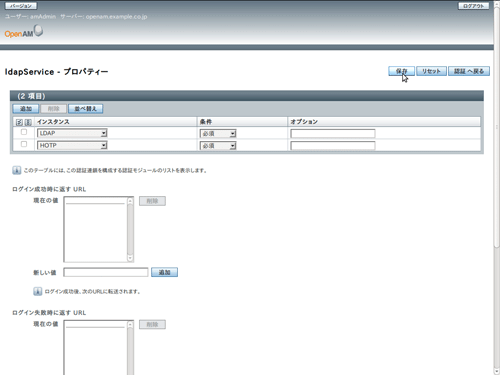Click the (2 項目) table title
This screenshot has width=500, height=375.
(x=31, y=96)
